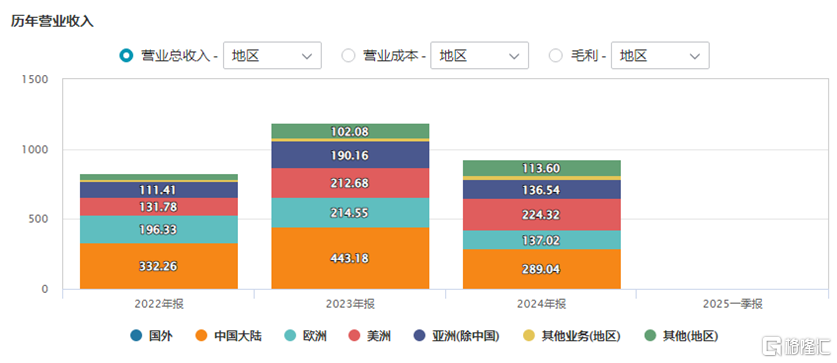Image resolution: width=837 pixels, height=363 pixels.
Task: Click the 214.55 teal bar segment
Action: tap(350, 212)
